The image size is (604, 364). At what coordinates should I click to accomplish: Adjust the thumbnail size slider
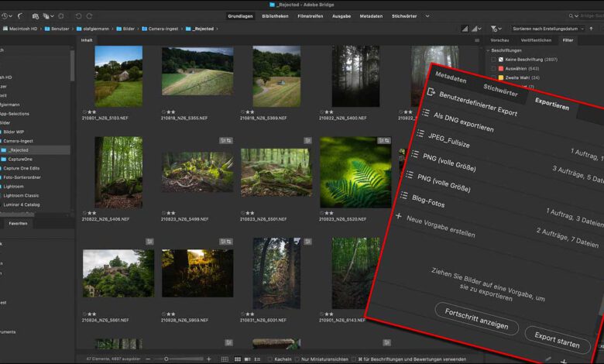(166, 359)
